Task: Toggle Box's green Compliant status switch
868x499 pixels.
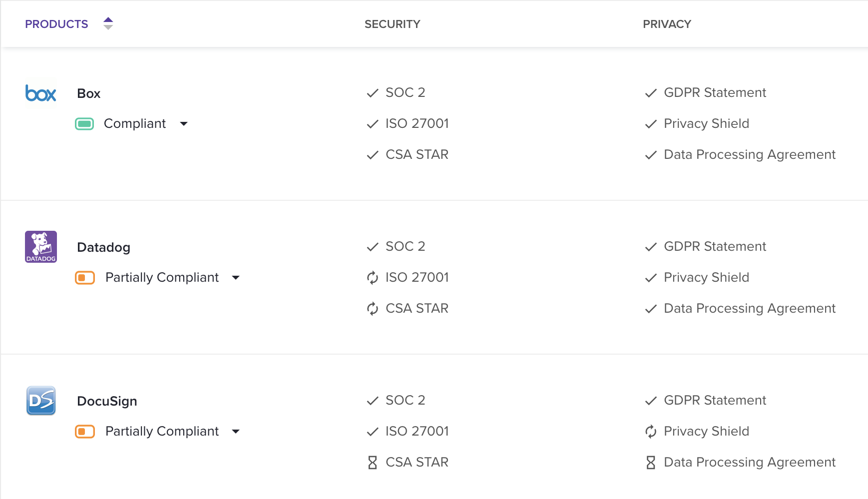Action: (84, 123)
